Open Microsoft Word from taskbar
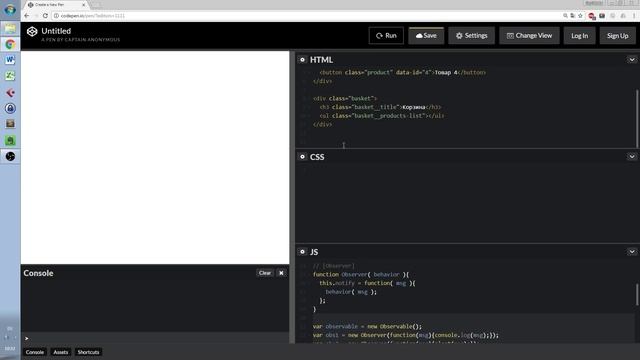 [10, 60]
